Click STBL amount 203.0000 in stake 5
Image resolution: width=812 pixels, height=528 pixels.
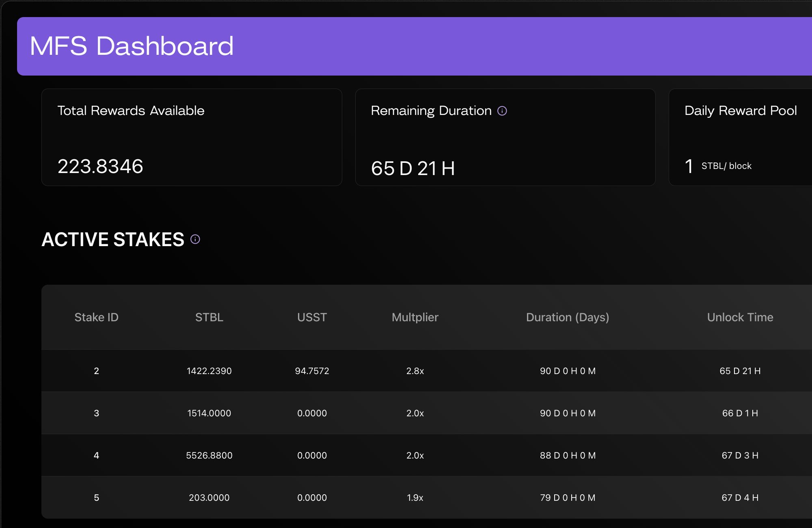tap(209, 498)
